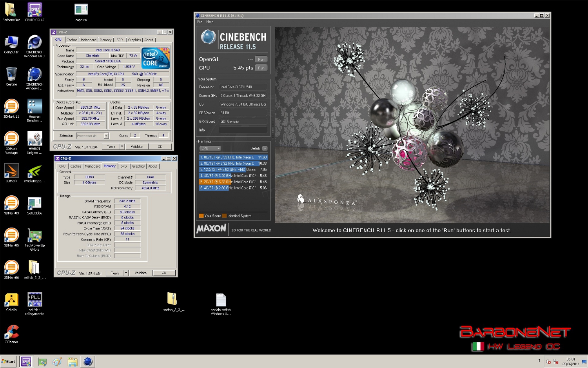Open the BarboneNet folder icon
Image resolution: width=588 pixels, height=368 pixels.
pos(11,12)
